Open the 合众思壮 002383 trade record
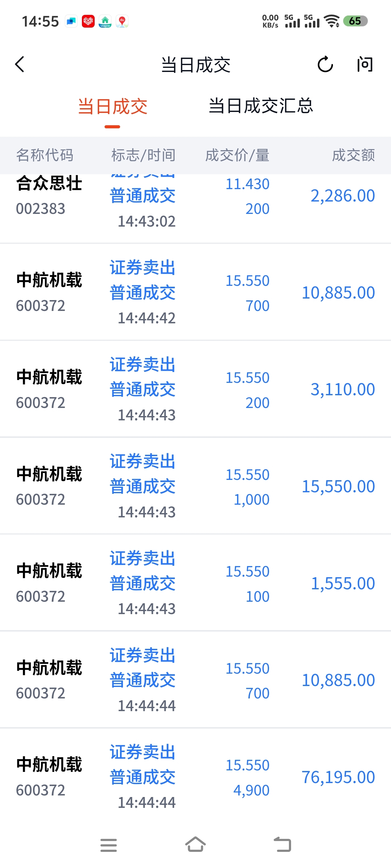Viewport: 391px width, 868px height. point(195,202)
